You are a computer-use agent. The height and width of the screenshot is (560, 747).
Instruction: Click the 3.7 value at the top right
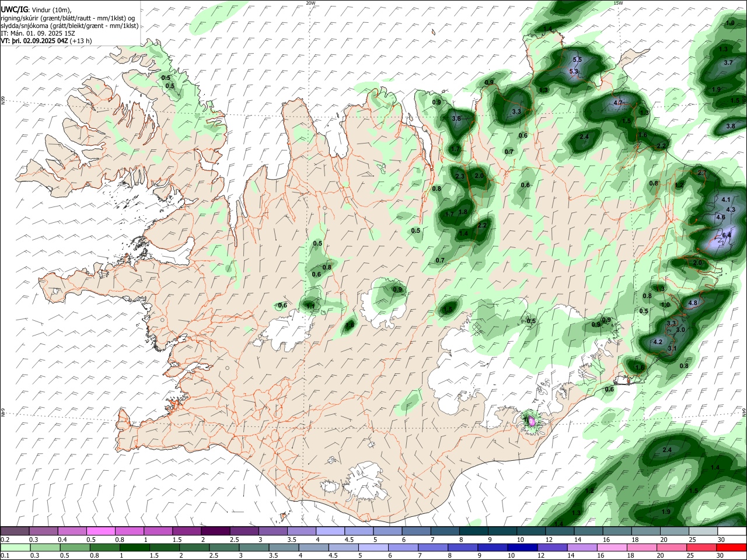[728, 62]
